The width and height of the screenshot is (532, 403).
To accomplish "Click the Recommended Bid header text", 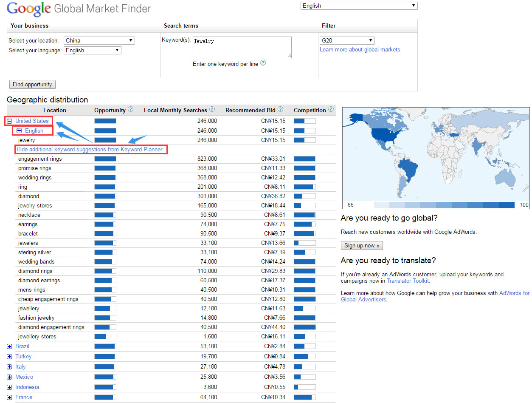I will [251, 110].
